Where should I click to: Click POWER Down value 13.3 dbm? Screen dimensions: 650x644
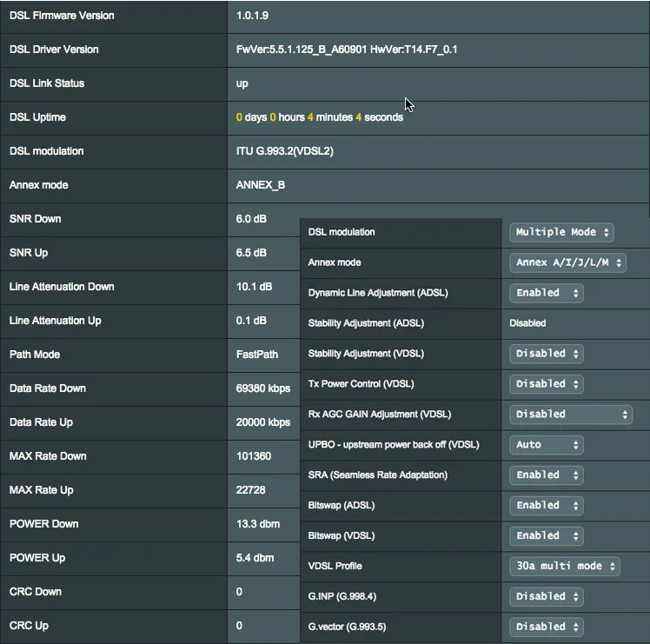(x=258, y=524)
